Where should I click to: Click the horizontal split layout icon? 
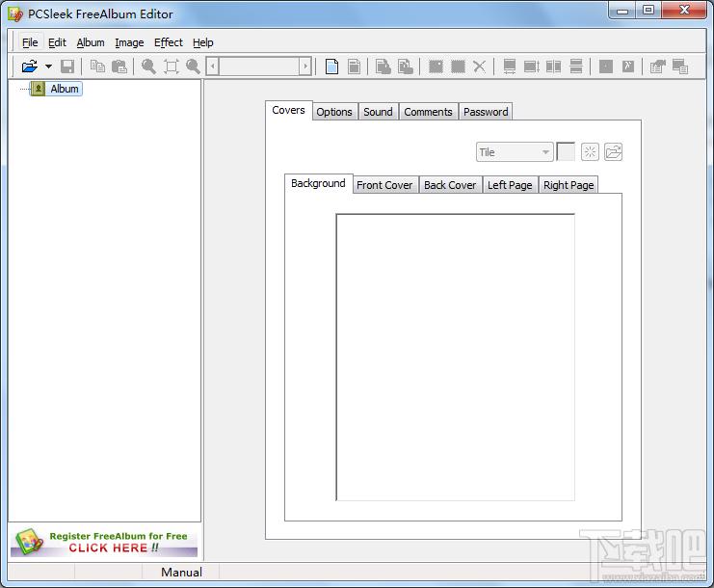(576, 67)
